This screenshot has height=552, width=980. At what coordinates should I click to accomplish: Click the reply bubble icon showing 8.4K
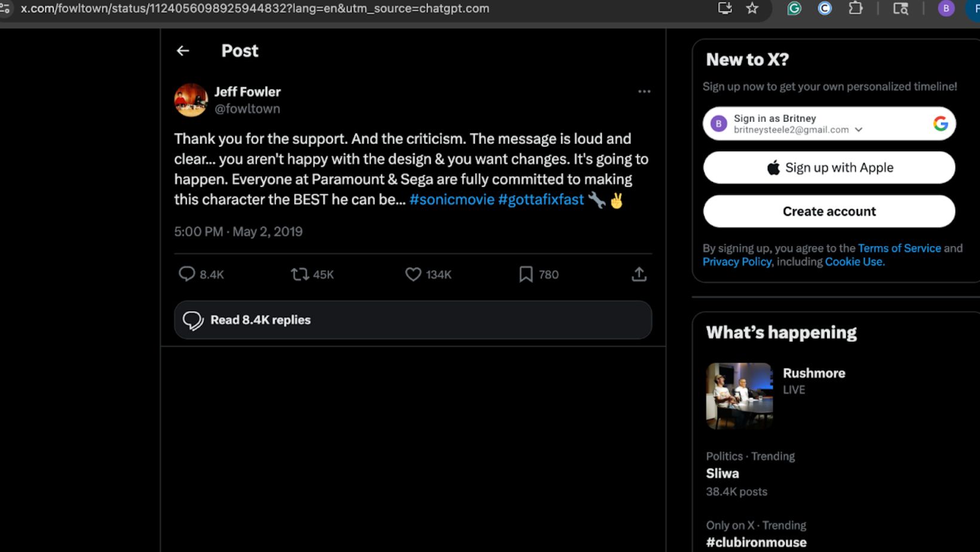187,274
